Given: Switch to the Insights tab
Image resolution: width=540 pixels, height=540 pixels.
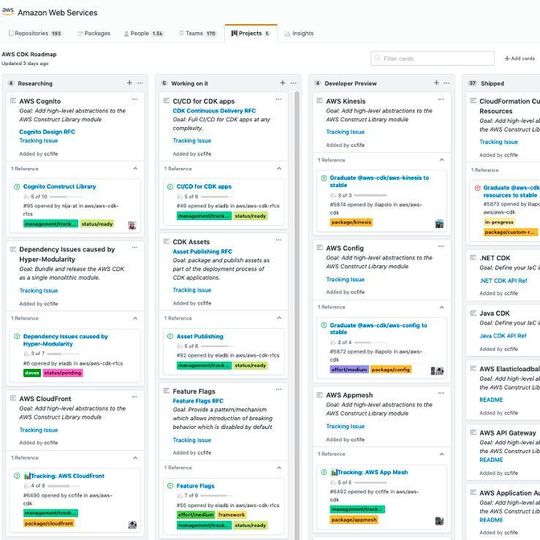Looking at the screenshot, I should (x=299, y=33).
